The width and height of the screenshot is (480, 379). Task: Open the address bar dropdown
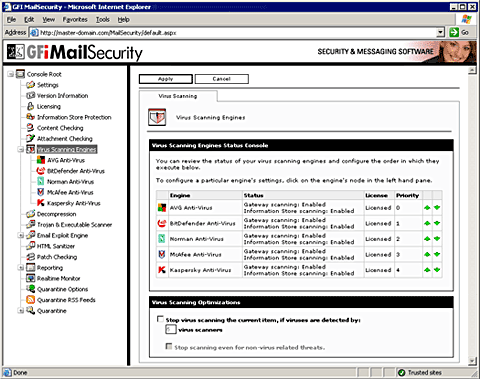click(441, 32)
